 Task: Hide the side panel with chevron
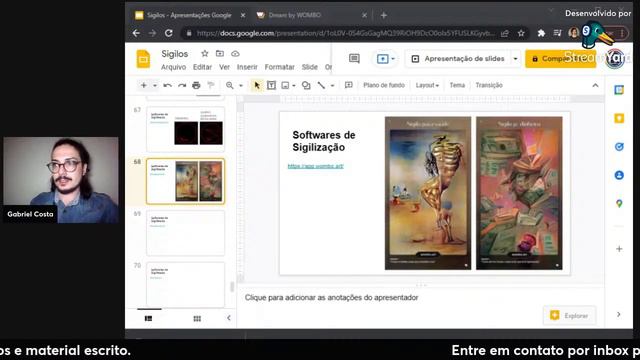coord(619,314)
